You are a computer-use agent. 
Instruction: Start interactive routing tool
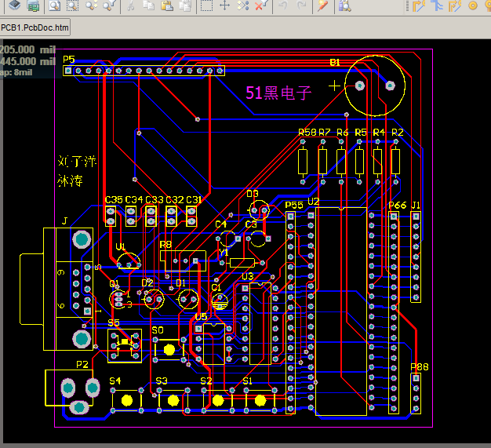pos(419,5)
